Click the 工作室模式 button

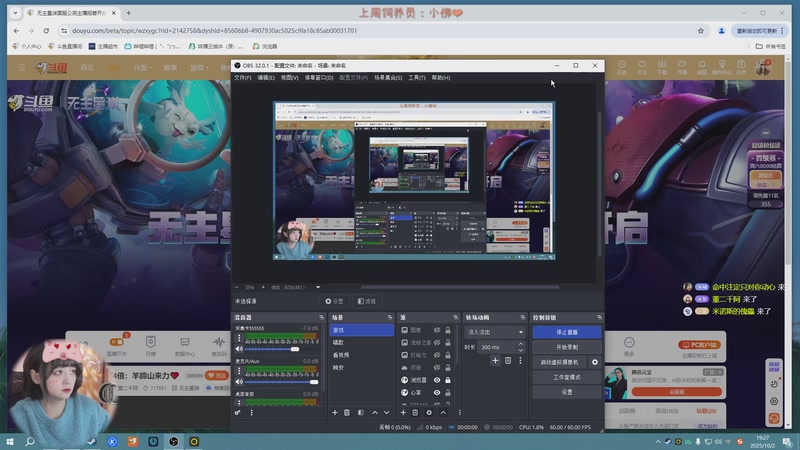(567, 377)
